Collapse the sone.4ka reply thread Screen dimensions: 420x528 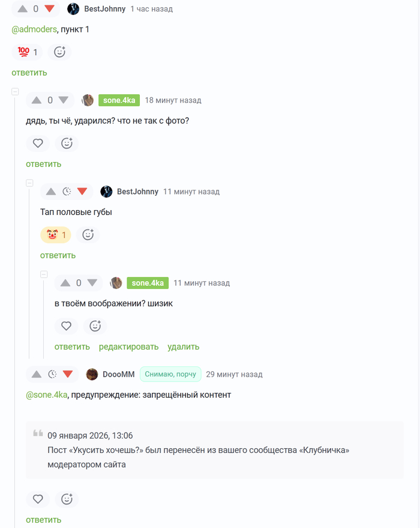click(15, 91)
